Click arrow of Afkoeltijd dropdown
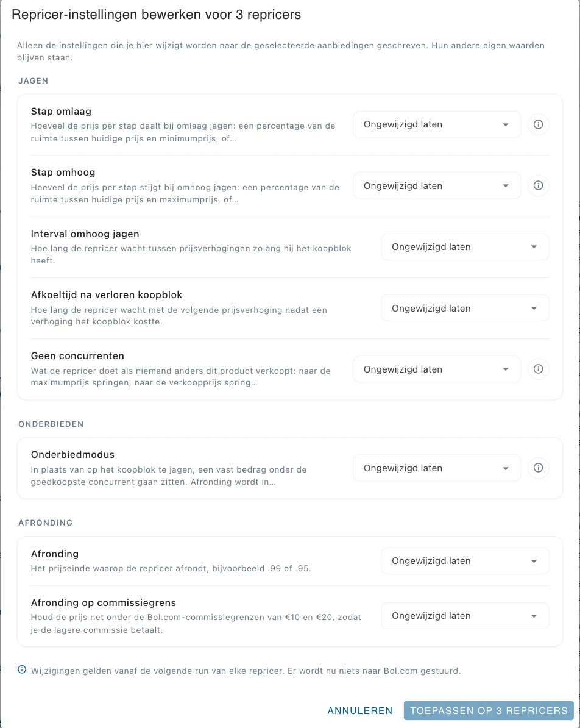 (x=534, y=309)
